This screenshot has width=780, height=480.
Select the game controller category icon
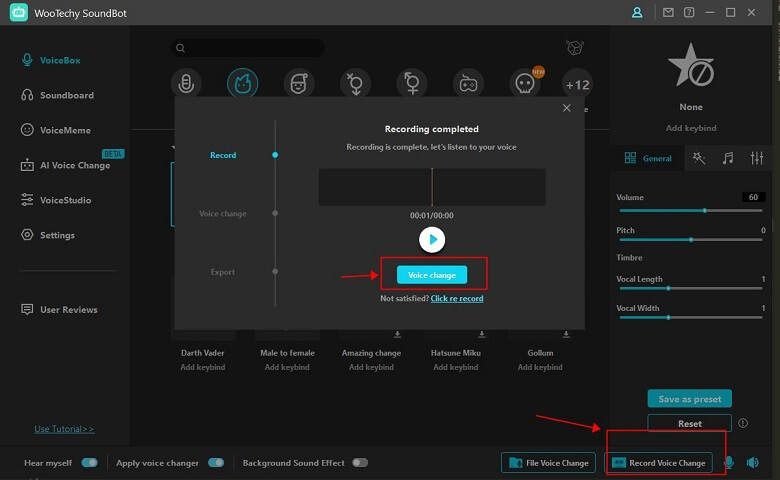(468, 84)
